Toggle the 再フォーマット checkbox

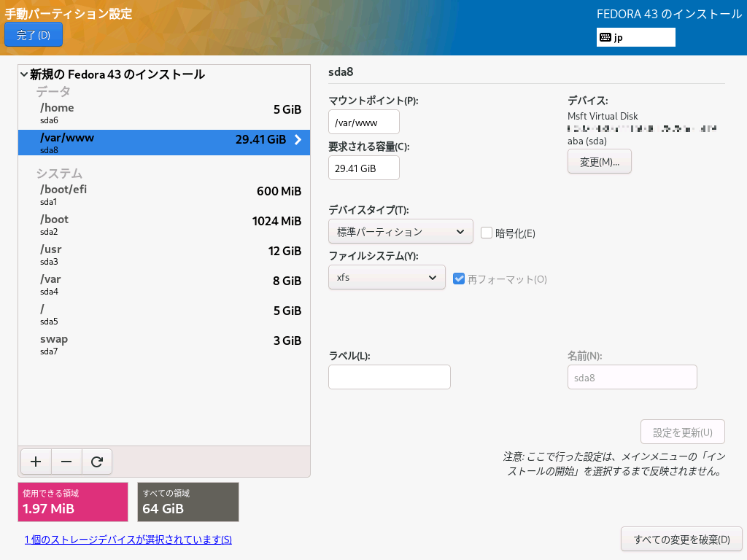pos(459,279)
